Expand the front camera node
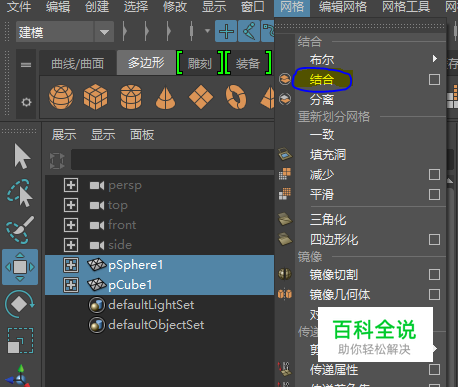This screenshot has height=387, width=458. click(x=71, y=225)
